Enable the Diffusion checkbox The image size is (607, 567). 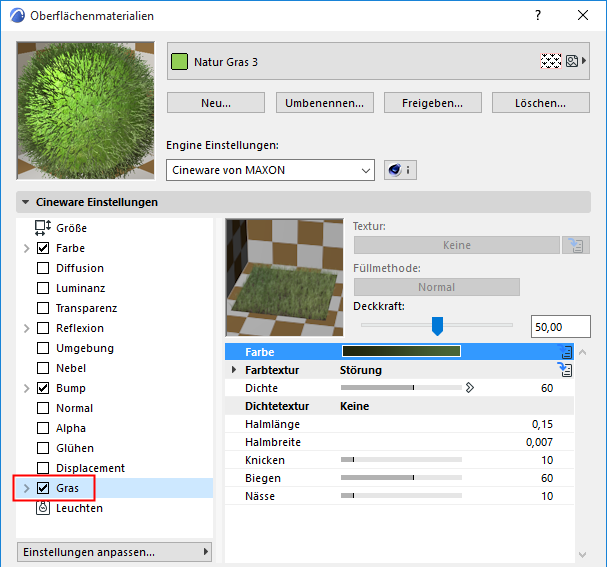(43, 268)
